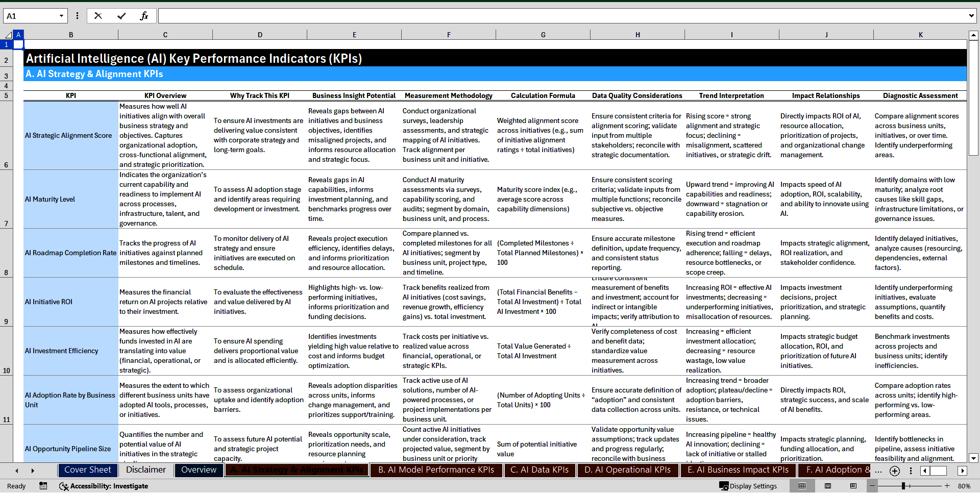The height and width of the screenshot is (493, 980).
Task: Click the macro record icon in status bar
Action: (43, 486)
